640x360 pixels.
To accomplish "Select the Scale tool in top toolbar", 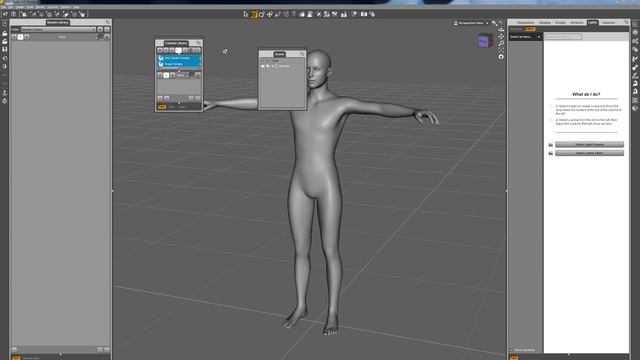I will 278,14.
